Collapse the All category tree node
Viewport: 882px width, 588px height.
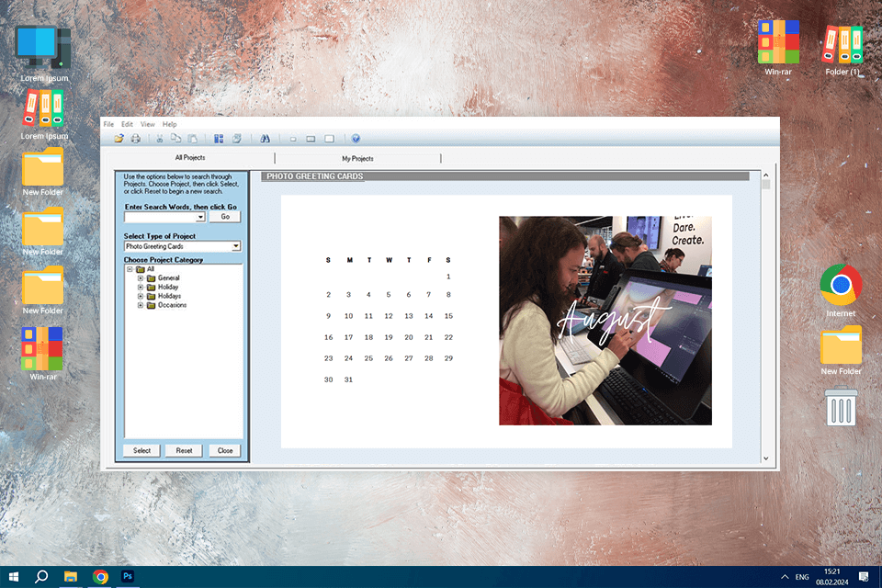coord(130,269)
